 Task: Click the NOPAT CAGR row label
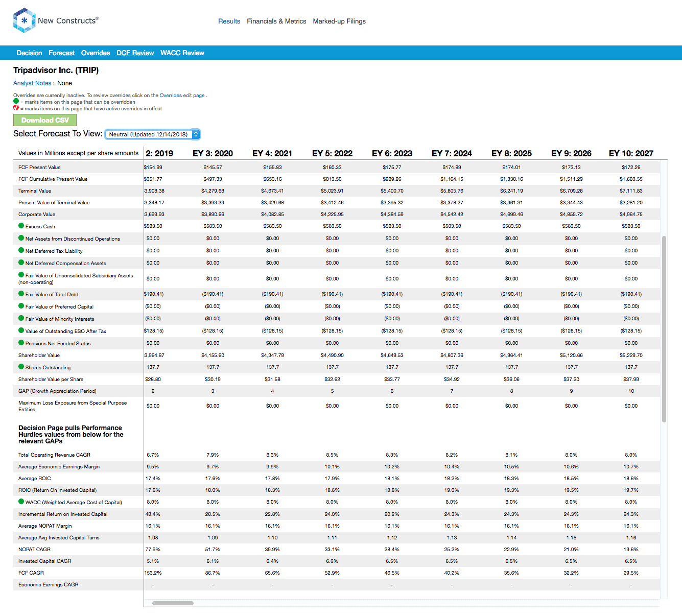coord(34,550)
